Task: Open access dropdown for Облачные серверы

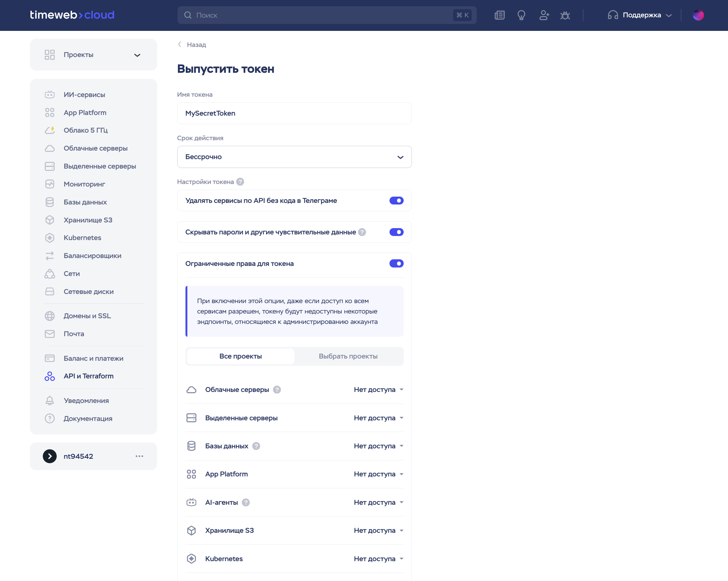Action: (x=378, y=389)
